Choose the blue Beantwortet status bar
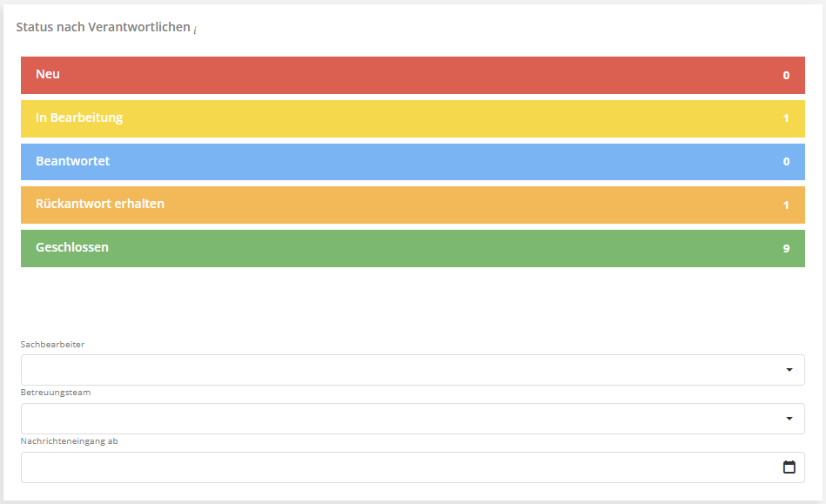 (x=413, y=162)
